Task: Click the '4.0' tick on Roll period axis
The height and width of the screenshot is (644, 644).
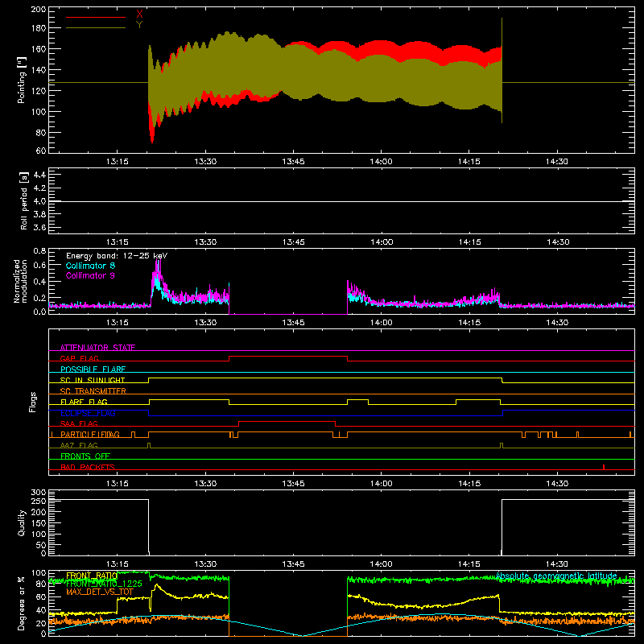Action: tap(39, 201)
